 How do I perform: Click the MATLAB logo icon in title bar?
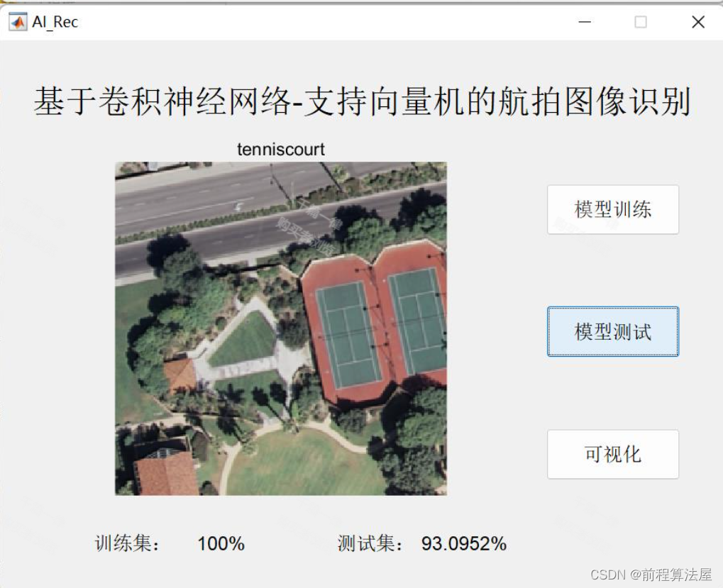point(18,22)
